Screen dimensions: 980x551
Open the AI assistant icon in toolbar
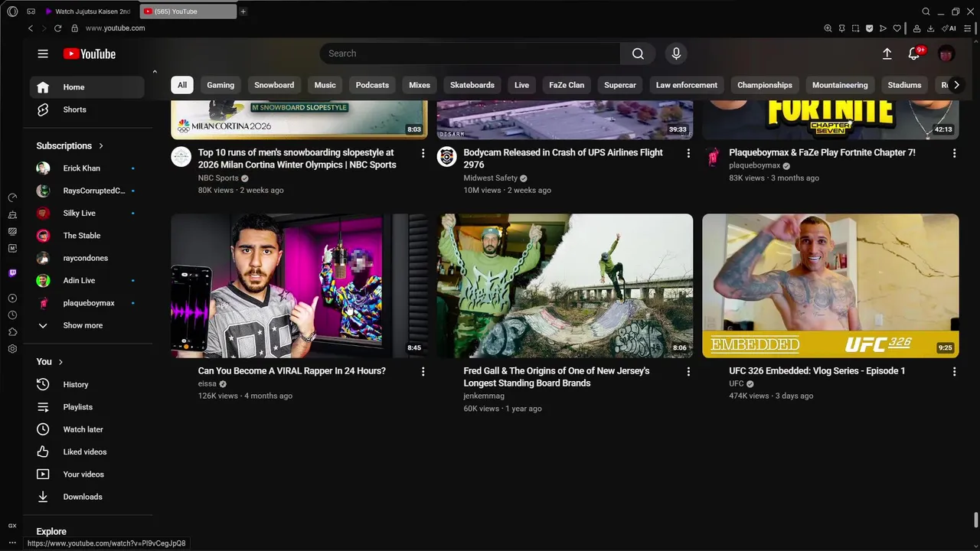point(950,28)
